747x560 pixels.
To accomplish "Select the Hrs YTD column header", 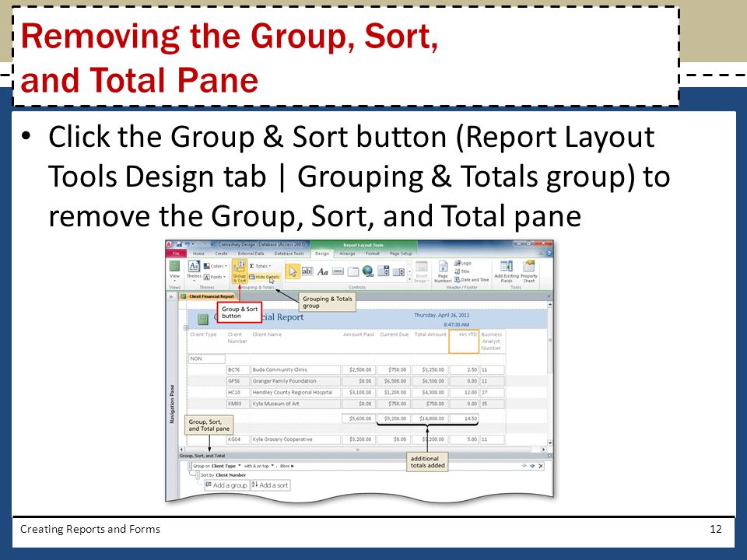I will pyautogui.click(x=464, y=342).
